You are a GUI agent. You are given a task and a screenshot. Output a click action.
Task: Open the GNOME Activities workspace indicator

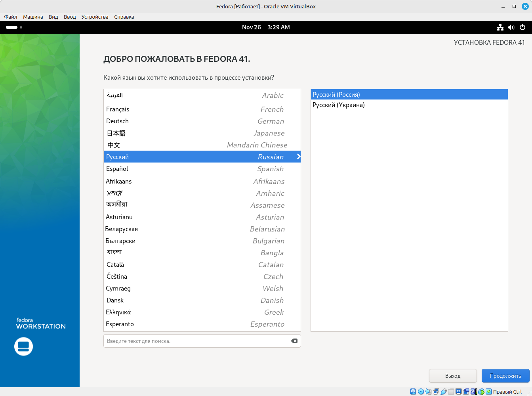pos(14,27)
